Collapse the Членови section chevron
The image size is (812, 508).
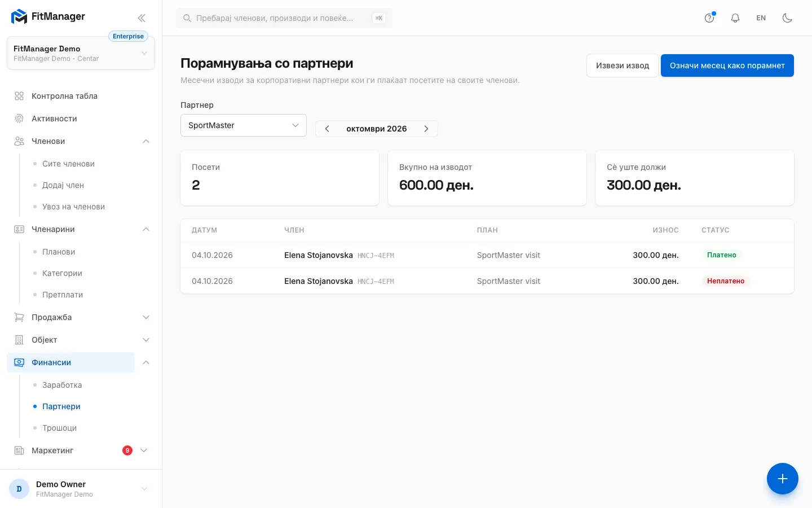pos(146,141)
